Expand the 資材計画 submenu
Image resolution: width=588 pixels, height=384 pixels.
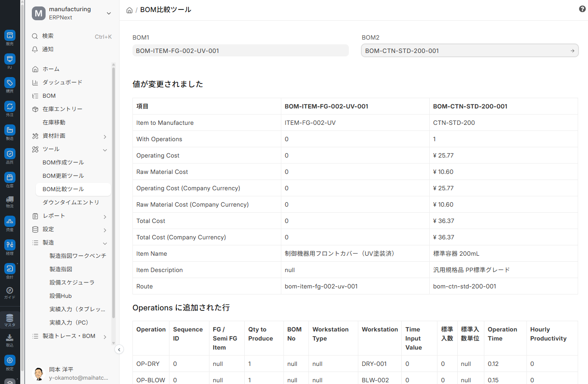click(105, 136)
